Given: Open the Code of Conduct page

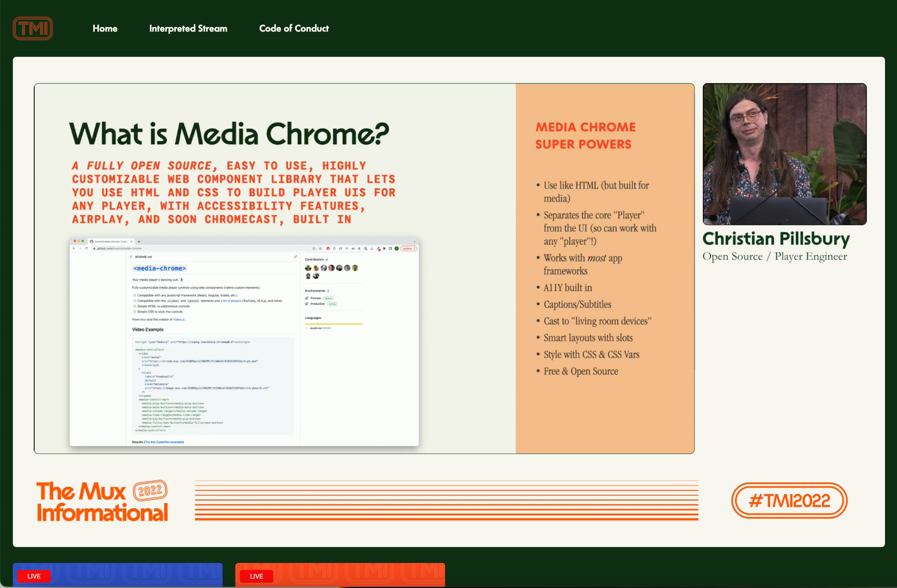Looking at the screenshot, I should click(x=294, y=28).
